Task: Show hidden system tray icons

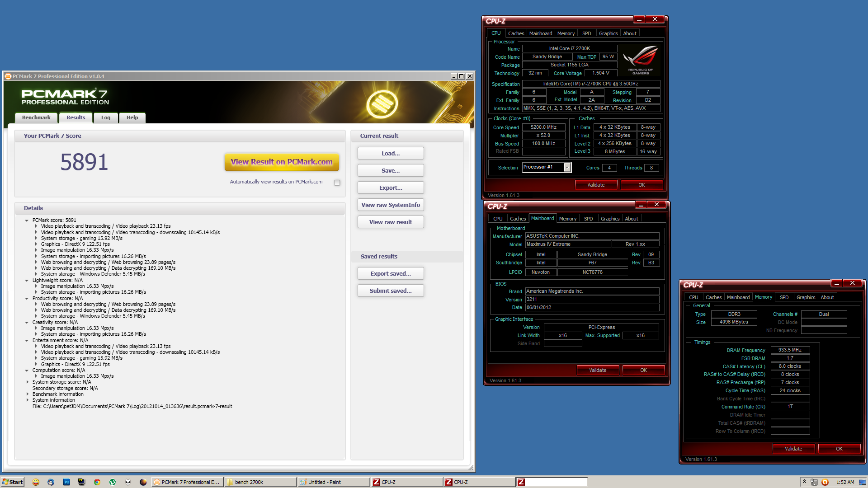Action: (804, 482)
